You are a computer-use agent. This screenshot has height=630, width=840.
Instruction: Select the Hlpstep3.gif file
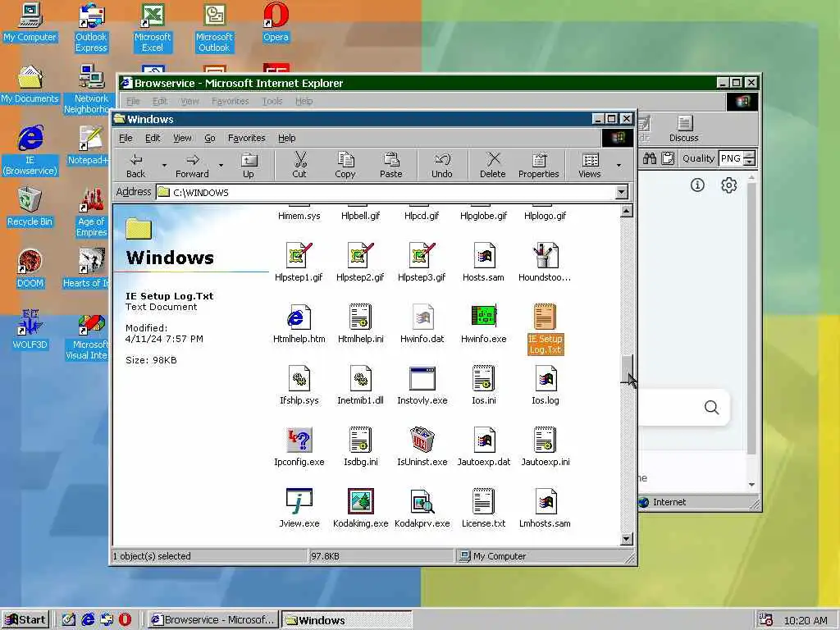(422, 262)
